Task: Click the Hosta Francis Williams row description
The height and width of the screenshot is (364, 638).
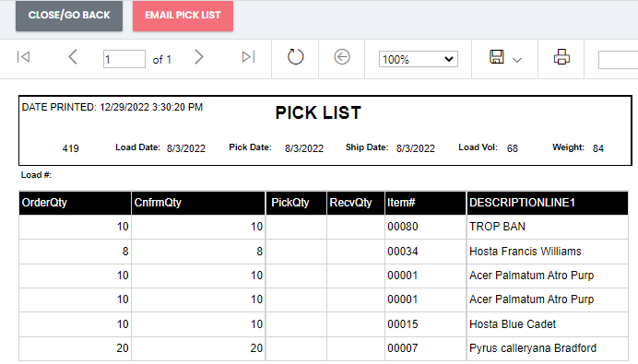Action: point(526,252)
